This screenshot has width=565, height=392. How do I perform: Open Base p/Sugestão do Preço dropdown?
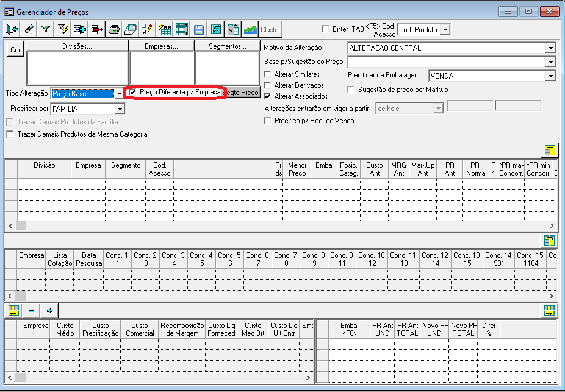click(550, 62)
